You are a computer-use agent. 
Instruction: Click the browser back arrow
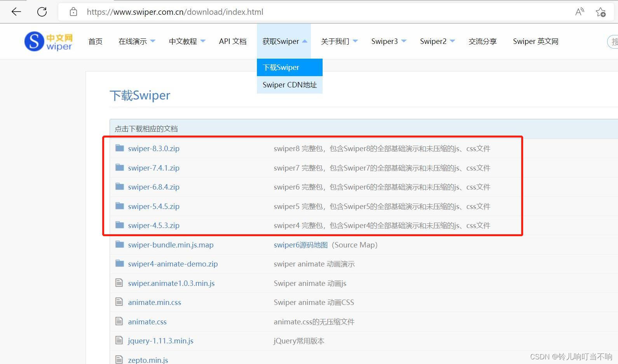(16, 12)
